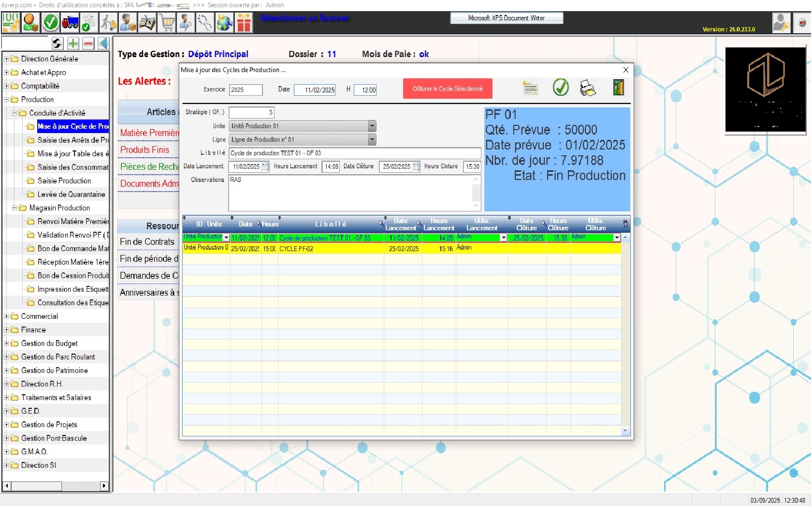Screen dimensions: 812x508
Task: Open the Unité dropdown list
Action: coord(372,126)
